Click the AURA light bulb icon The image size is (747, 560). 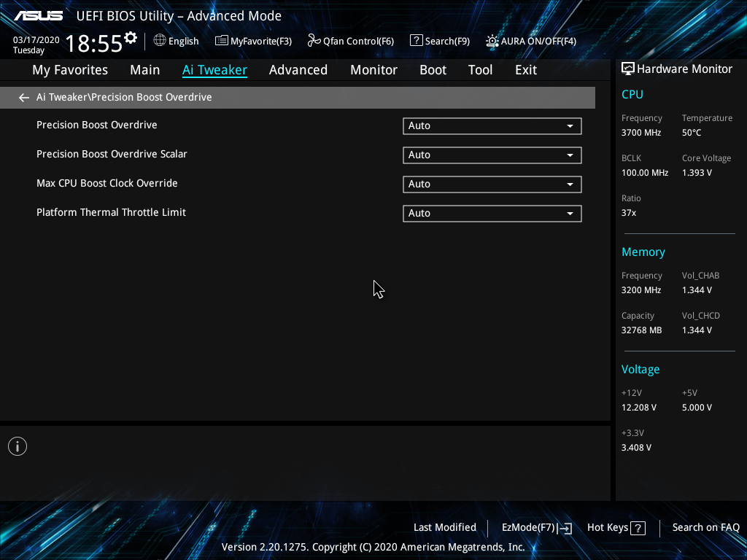point(492,41)
